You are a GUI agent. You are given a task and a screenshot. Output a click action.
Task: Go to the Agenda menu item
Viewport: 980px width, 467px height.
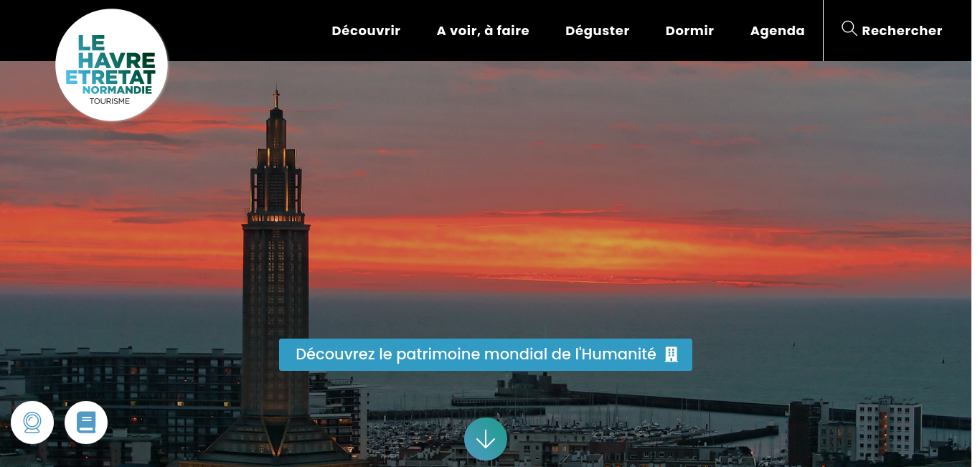coord(778,31)
